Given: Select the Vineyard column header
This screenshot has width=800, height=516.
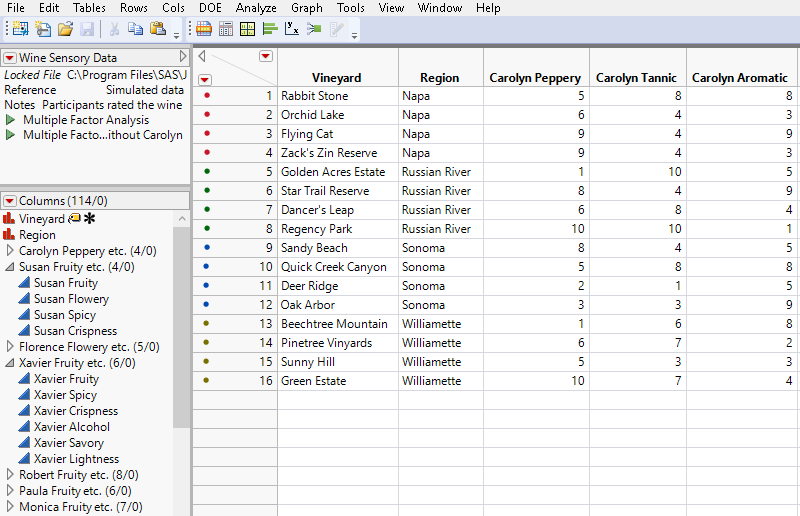Looking at the screenshot, I should point(338,67).
